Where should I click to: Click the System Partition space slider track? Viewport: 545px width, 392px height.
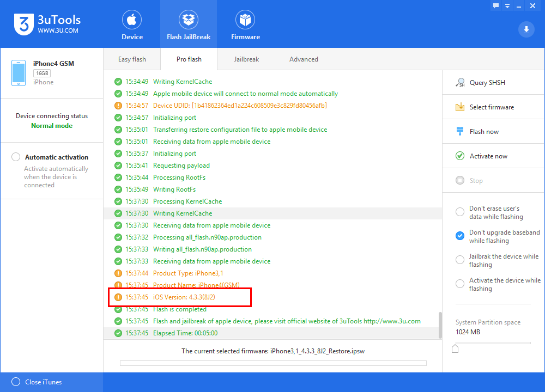pyautogui.click(x=493, y=343)
